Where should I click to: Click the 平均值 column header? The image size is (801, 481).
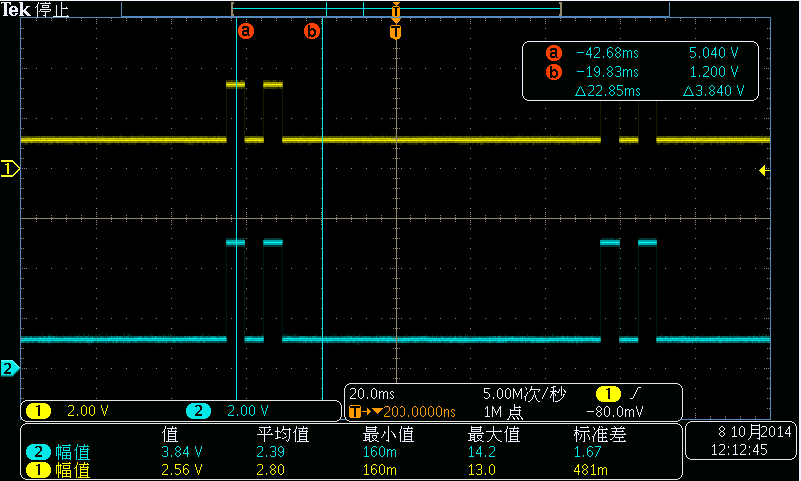[x=283, y=435]
